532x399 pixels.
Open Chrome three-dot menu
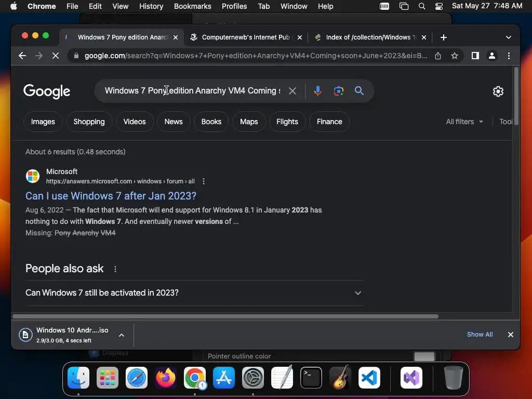coord(509,56)
